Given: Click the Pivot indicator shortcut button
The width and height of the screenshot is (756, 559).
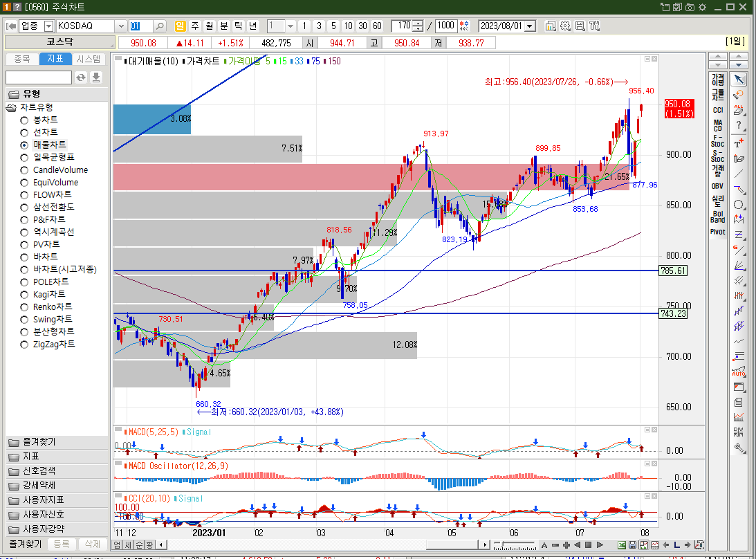Looking at the screenshot, I should pyautogui.click(x=717, y=232).
